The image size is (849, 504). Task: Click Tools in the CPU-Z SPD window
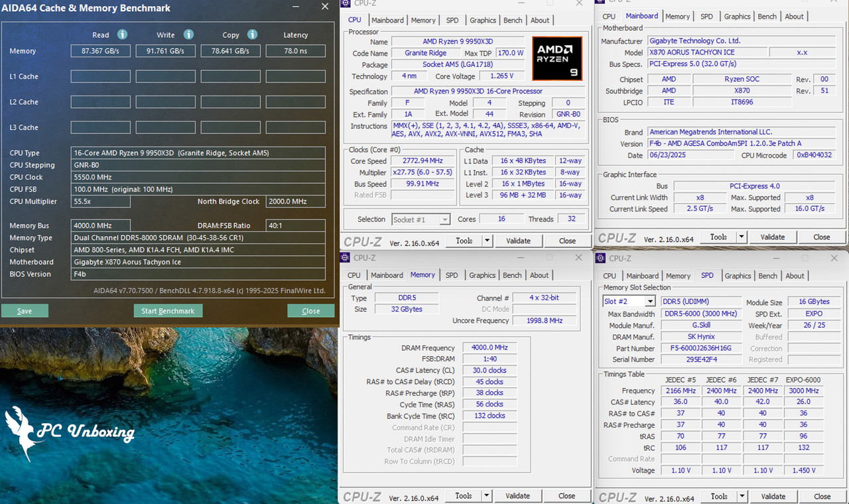[719, 496]
